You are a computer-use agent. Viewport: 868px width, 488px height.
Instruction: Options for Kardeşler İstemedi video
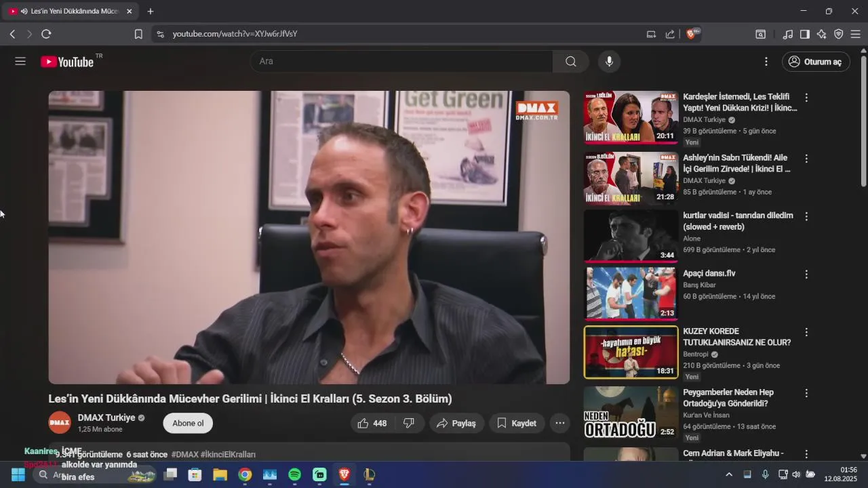click(x=806, y=98)
